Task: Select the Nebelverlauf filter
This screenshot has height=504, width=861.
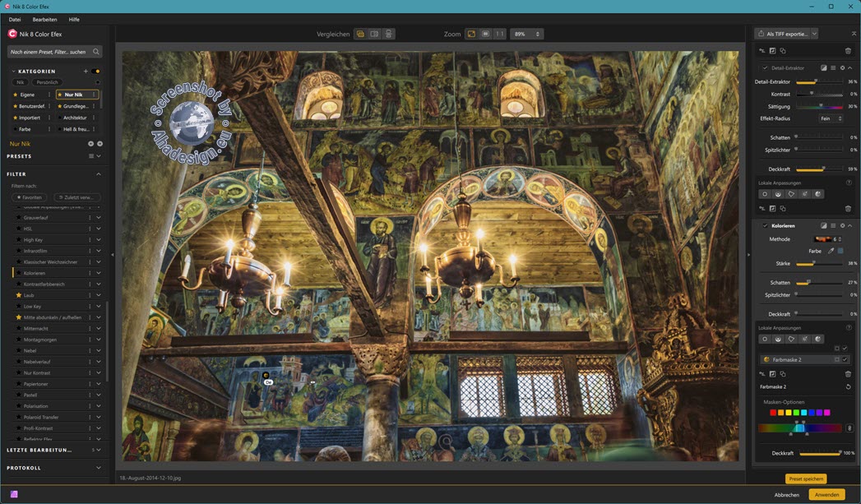Action: (x=37, y=362)
